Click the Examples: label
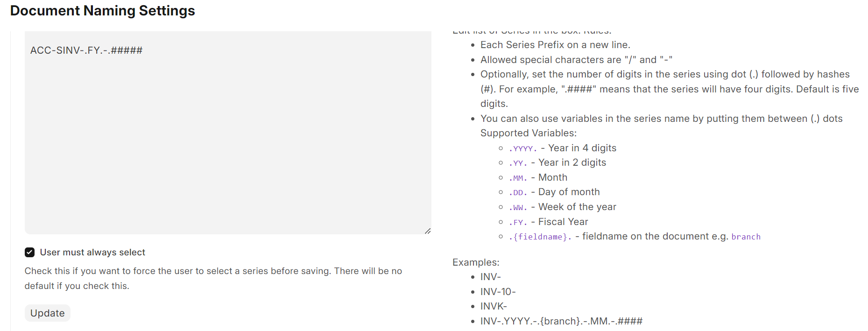Image resolution: width=868 pixels, height=331 pixels. [x=476, y=262]
